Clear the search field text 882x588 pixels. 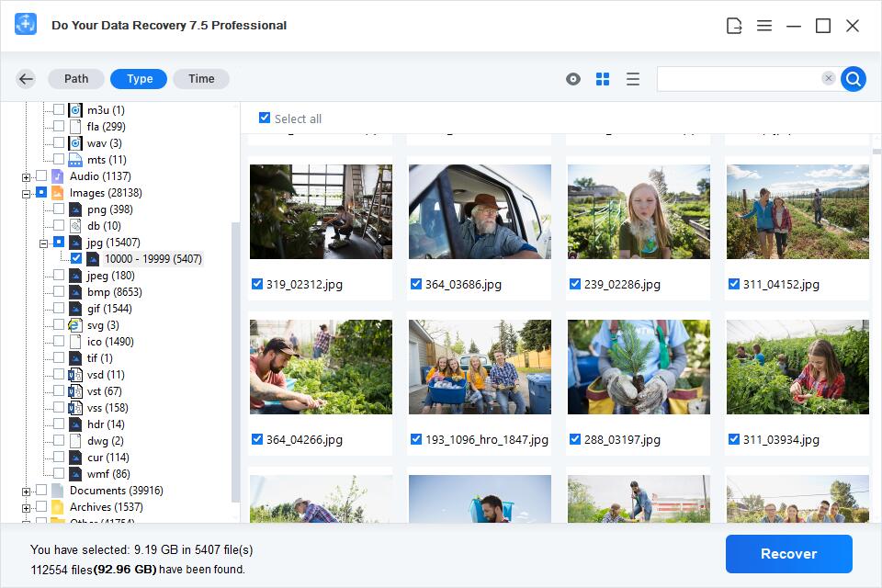(x=828, y=79)
